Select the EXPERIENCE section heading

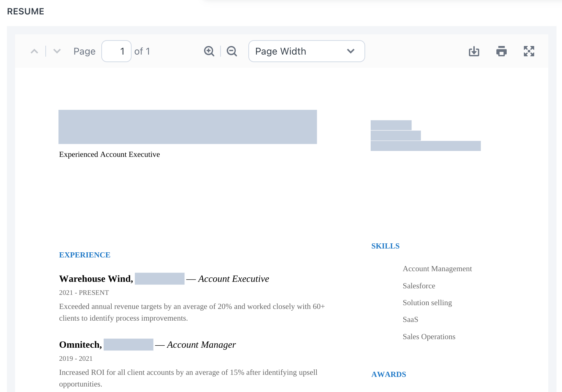(85, 255)
